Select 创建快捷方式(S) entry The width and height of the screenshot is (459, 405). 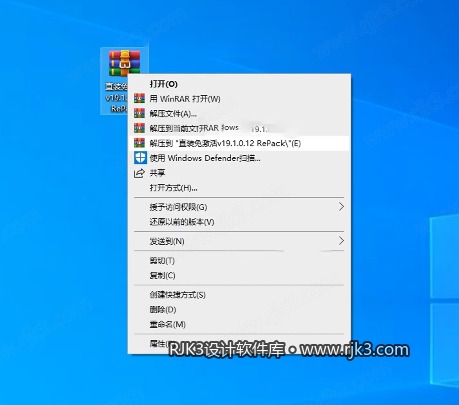point(239,295)
